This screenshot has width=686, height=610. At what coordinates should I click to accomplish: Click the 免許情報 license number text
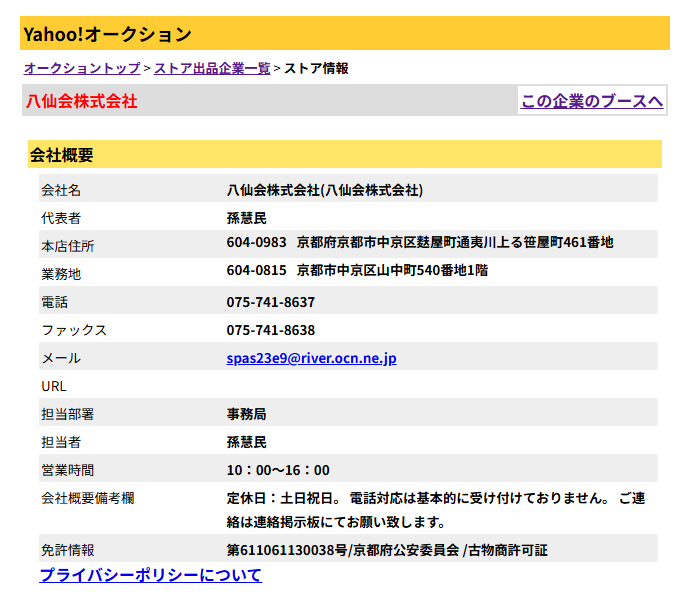[387, 550]
